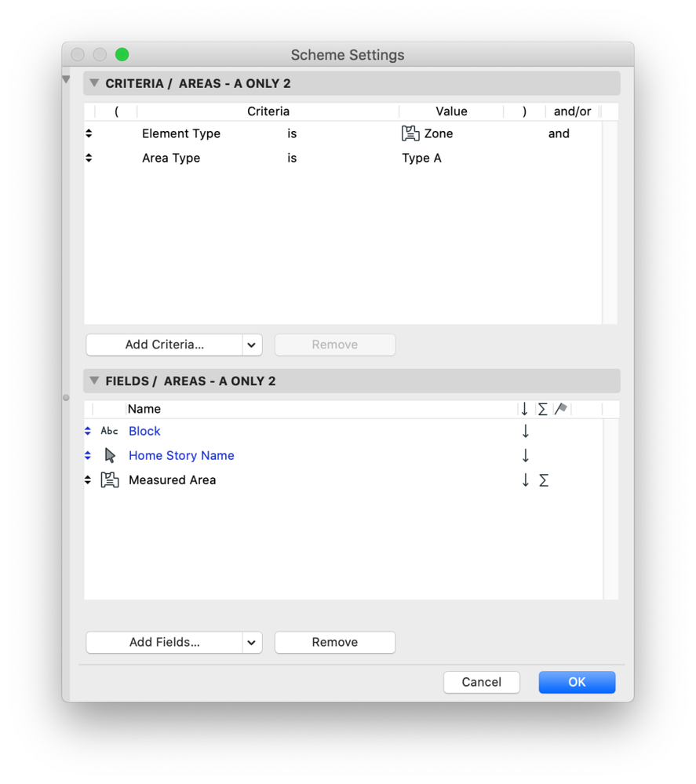Click the Cancel button
The height and width of the screenshot is (784, 696).
tap(481, 682)
